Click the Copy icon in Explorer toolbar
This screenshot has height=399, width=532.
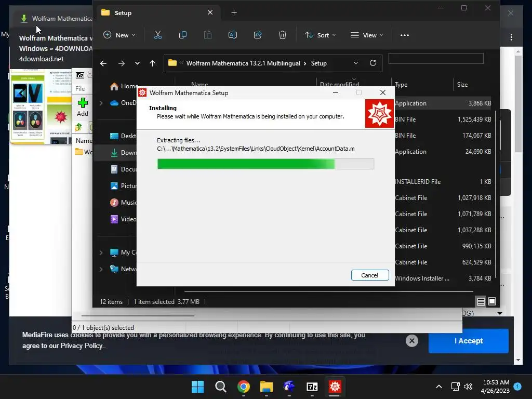[182, 35]
